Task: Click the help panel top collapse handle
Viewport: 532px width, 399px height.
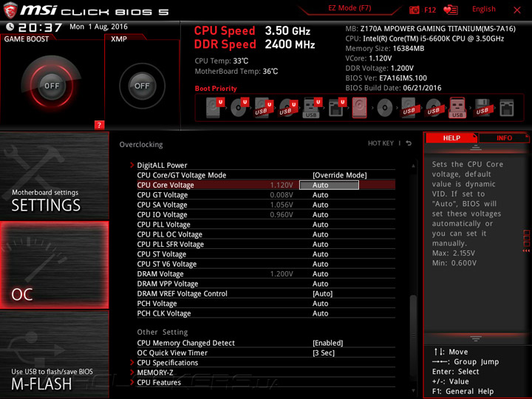Action: click(476, 148)
